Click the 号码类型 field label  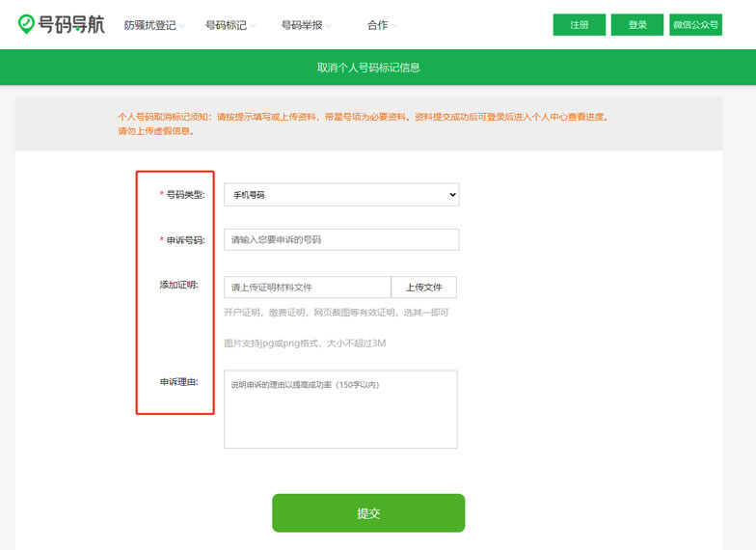pos(185,195)
